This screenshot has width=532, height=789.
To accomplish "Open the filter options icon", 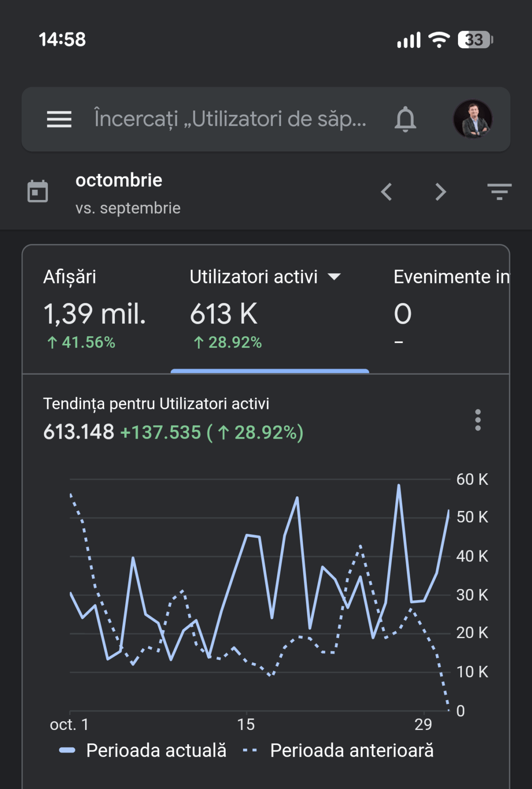I will click(499, 192).
